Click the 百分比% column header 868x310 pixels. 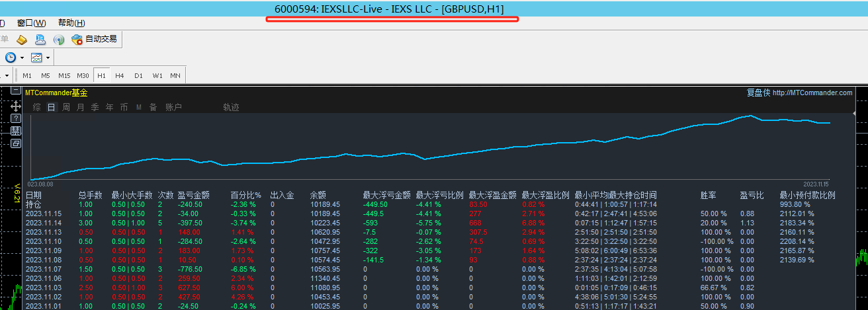click(x=245, y=195)
